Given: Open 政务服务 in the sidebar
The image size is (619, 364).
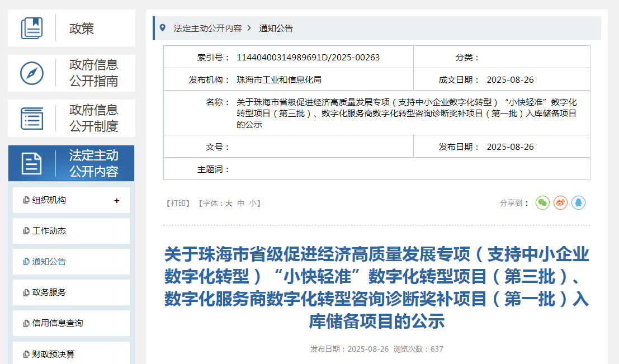Looking at the screenshot, I should [49, 292].
